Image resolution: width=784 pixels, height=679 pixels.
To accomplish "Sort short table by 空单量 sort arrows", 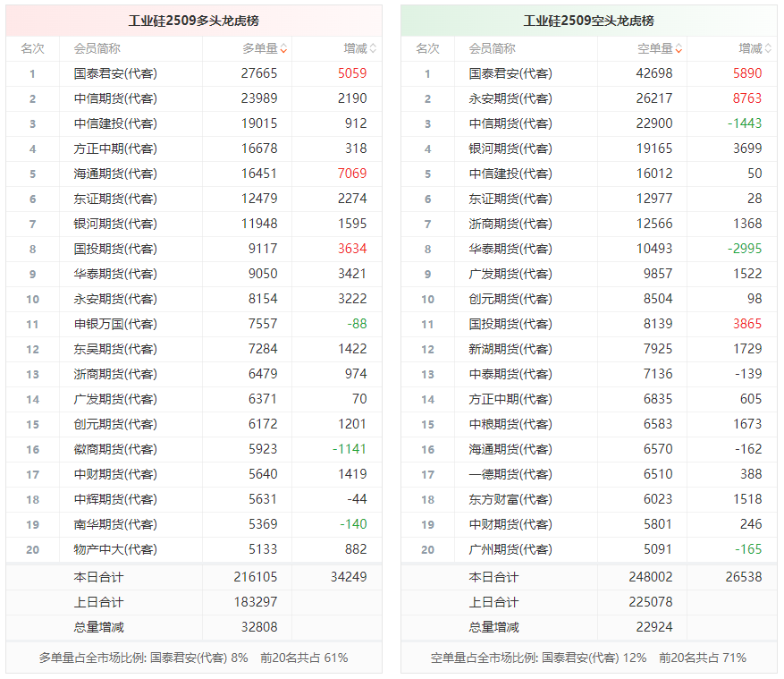I will pos(679,49).
